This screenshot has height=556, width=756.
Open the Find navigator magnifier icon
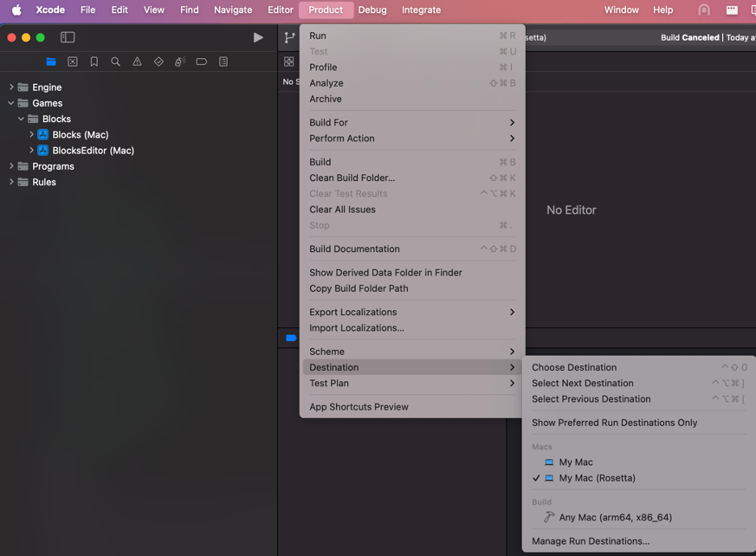coord(115,61)
